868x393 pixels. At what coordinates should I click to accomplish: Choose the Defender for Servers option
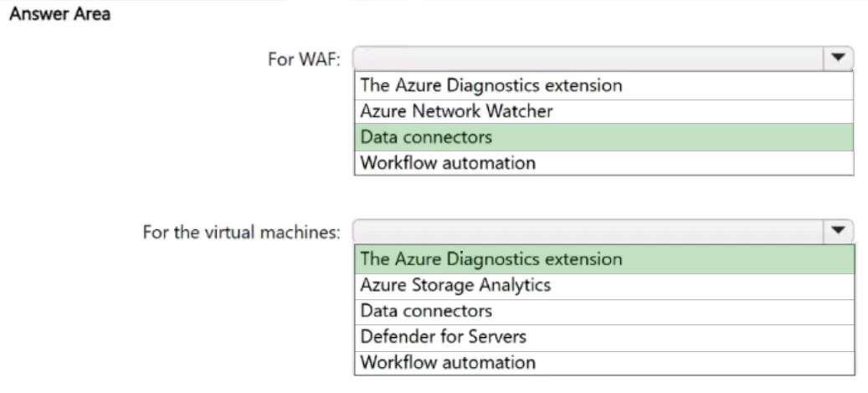pos(444,337)
